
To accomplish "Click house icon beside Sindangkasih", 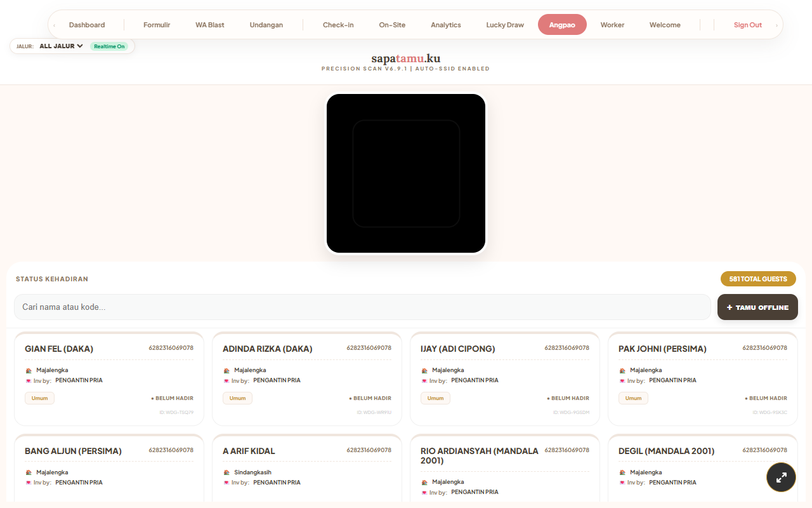I will pos(226,472).
